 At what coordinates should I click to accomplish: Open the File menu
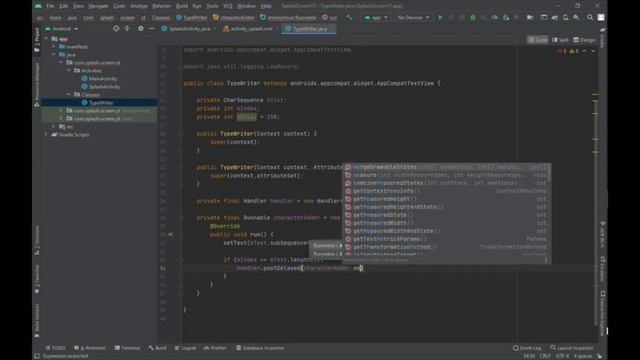pyautogui.click(x=50, y=6)
